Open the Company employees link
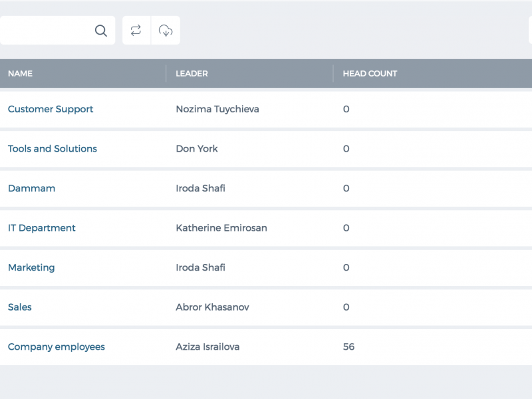 pyautogui.click(x=57, y=346)
